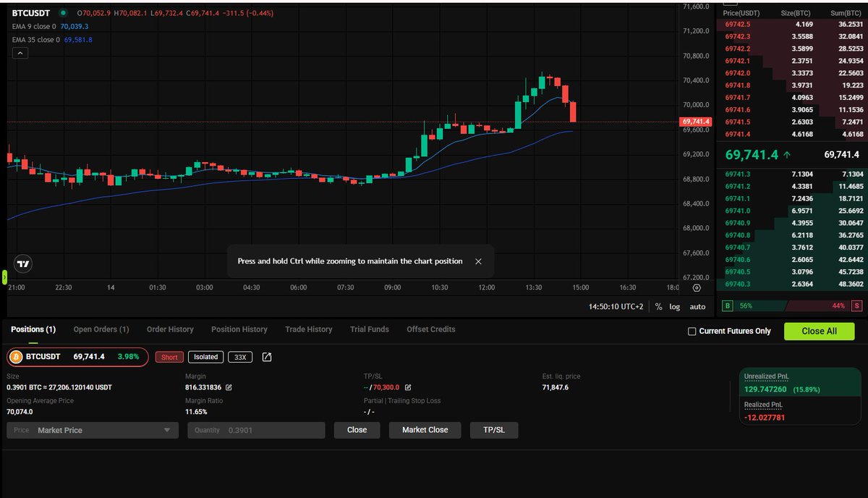Open the Trial Funds tab
The height and width of the screenshot is (498, 868).
point(370,329)
